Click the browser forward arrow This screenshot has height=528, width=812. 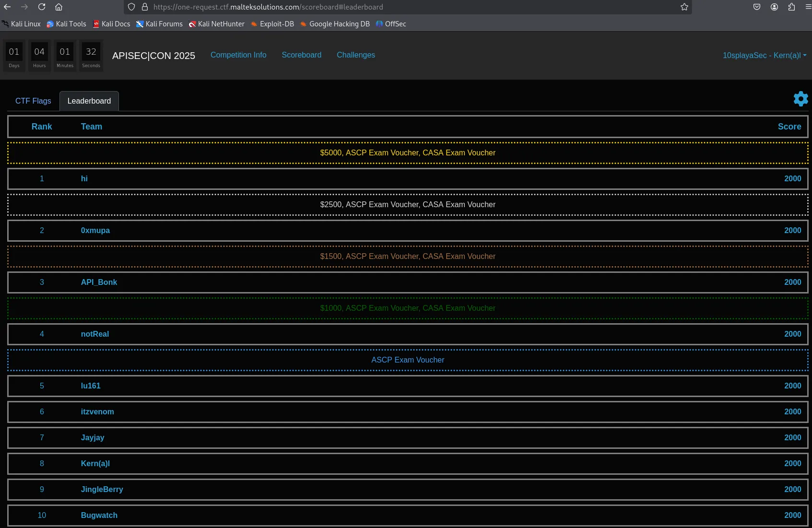pos(24,7)
